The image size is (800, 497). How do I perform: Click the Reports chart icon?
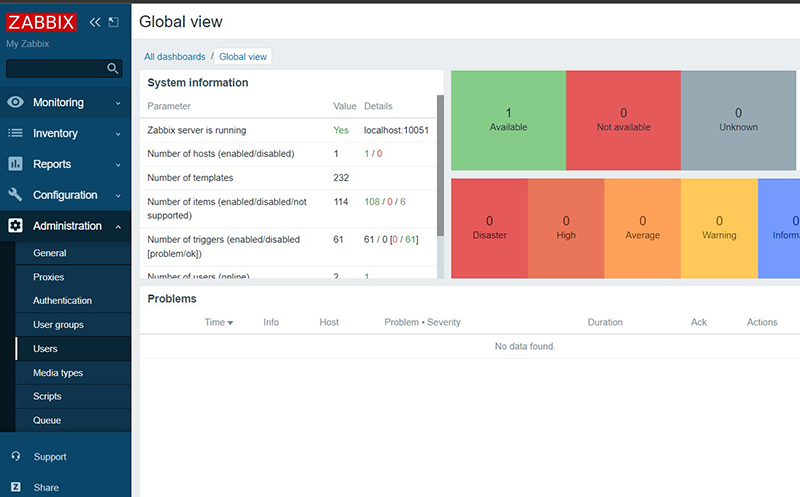(15, 164)
